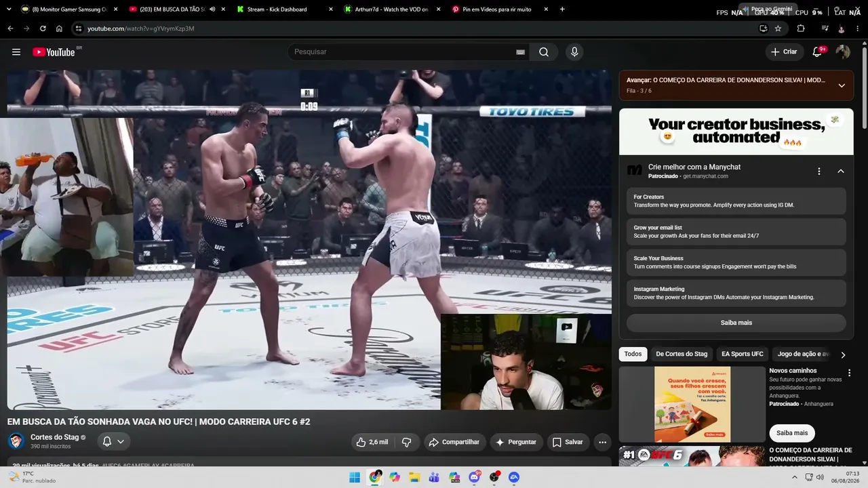Image resolution: width=868 pixels, height=488 pixels.
Task: Reload the current page
Action: (43, 28)
